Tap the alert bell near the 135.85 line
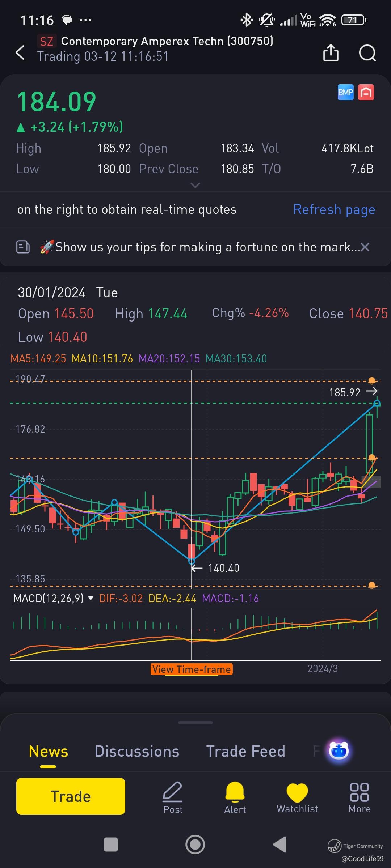The height and width of the screenshot is (868, 391). [x=372, y=585]
